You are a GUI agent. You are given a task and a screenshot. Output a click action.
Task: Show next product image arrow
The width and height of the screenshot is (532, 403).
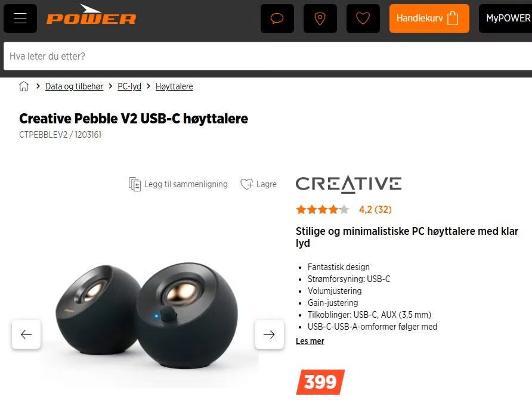click(270, 334)
